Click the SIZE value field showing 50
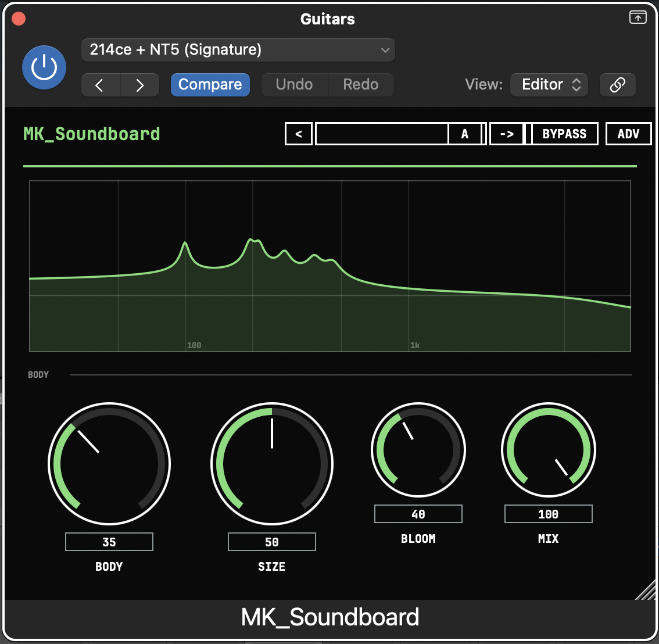Image resolution: width=659 pixels, height=644 pixels. coord(272,542)
